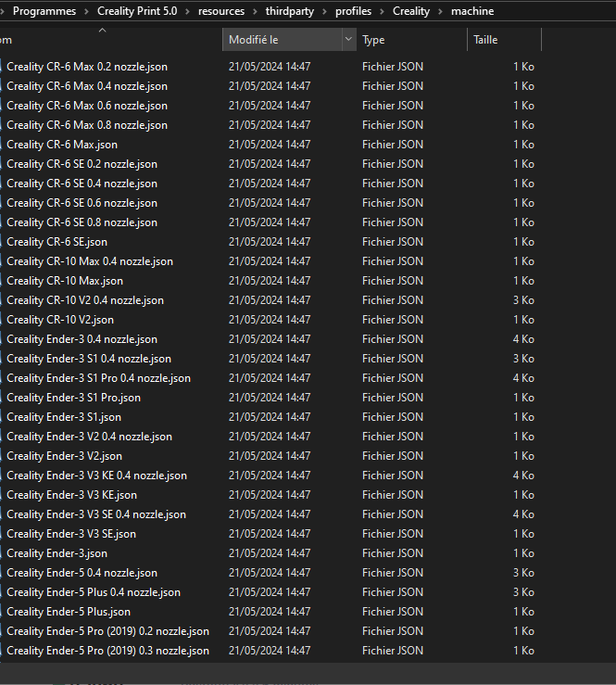Select file Creality Ender-3 V3 KE.json
This screenshot has width=616, height=685.
pos(71,495)
